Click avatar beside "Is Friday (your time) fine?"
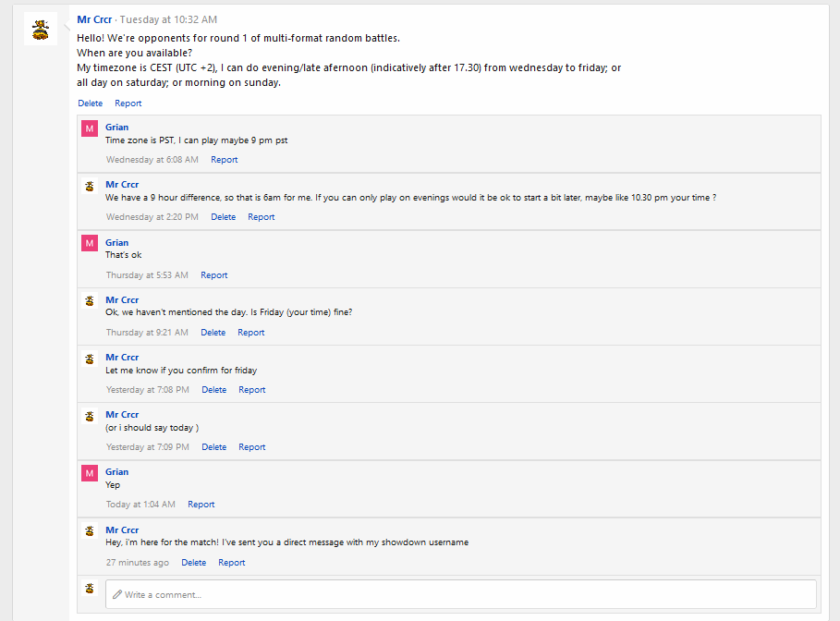840x621 pixels. point(90,300)
